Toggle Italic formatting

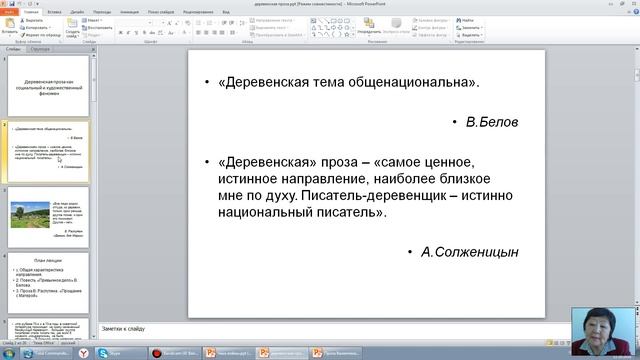128,33
